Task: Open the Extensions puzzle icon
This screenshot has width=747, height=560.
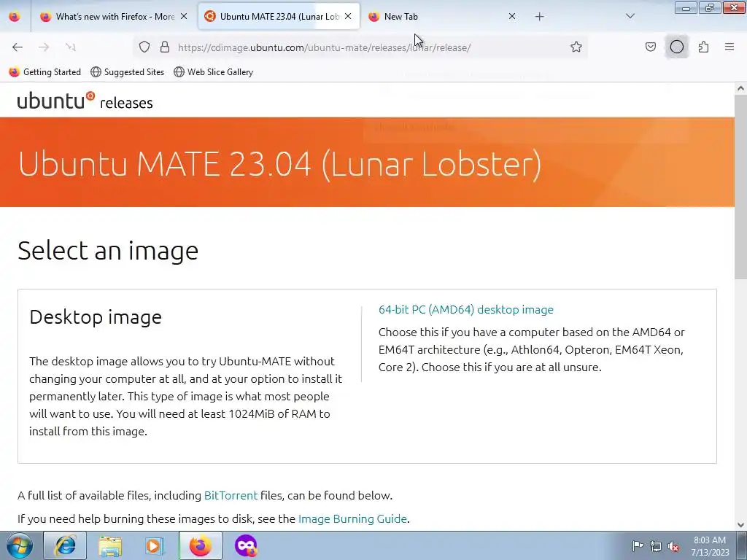Action: point(703,47)
